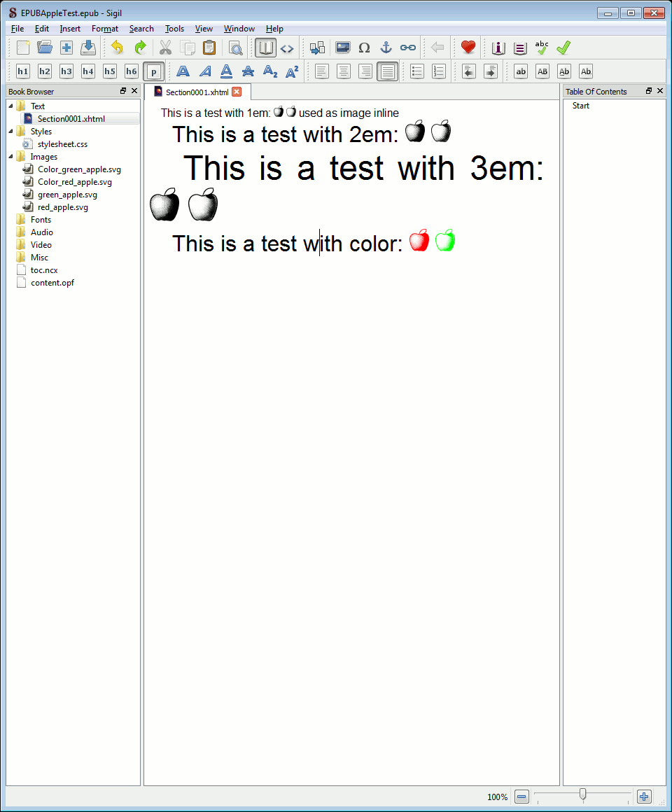This screenshot has width=672, height=812.
Task: Select the Fonts folder
Action: [41, 220]
